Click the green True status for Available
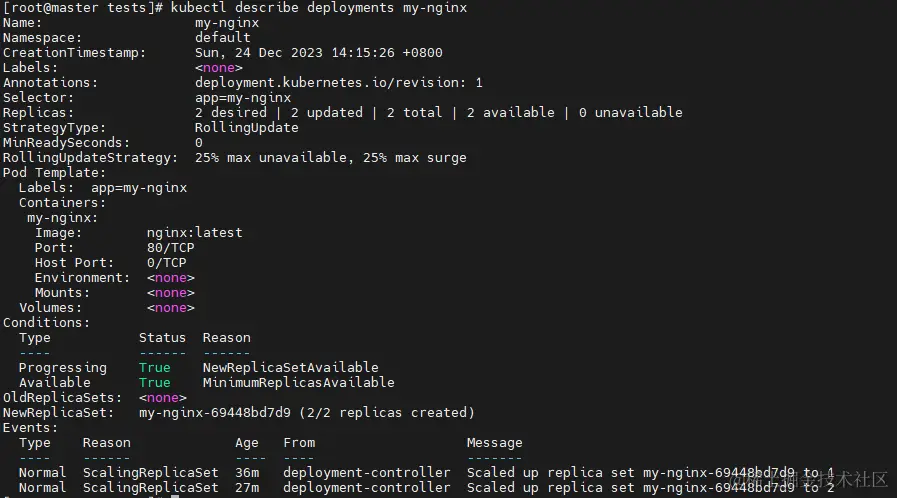 tap(154, 383)
